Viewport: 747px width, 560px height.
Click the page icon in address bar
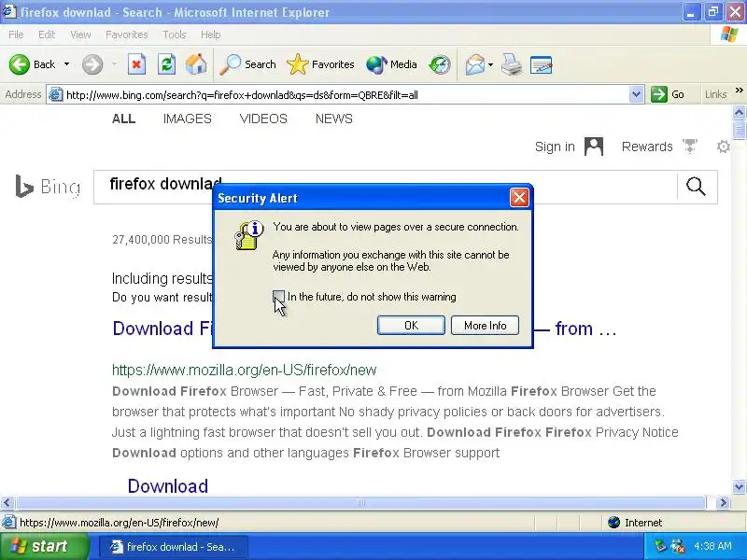(x=56, y=94)
